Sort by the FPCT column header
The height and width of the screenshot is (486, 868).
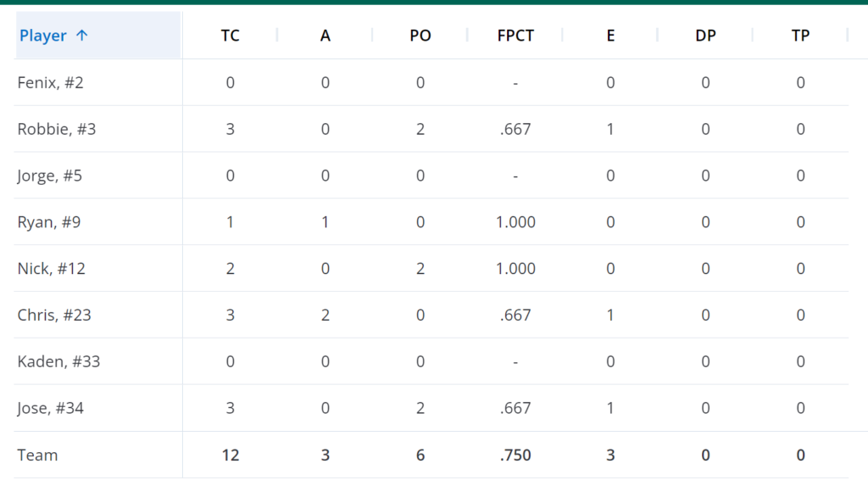pos(515,36)
